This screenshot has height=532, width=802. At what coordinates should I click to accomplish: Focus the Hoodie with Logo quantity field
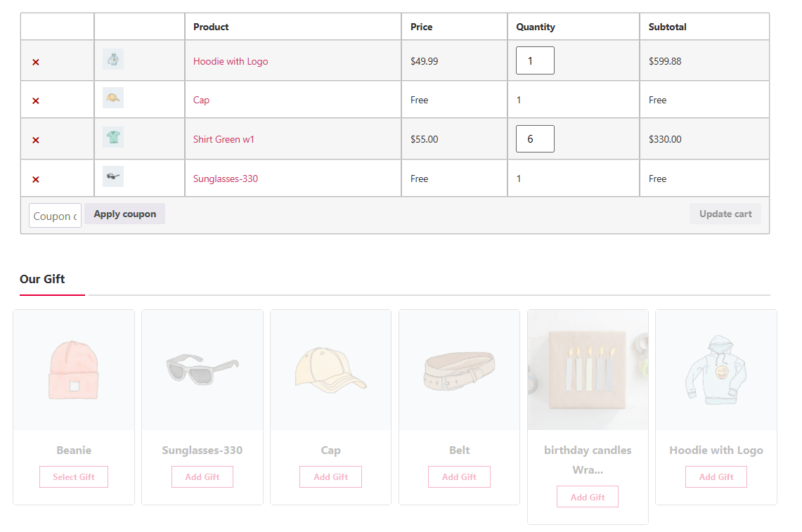point(535,60)
